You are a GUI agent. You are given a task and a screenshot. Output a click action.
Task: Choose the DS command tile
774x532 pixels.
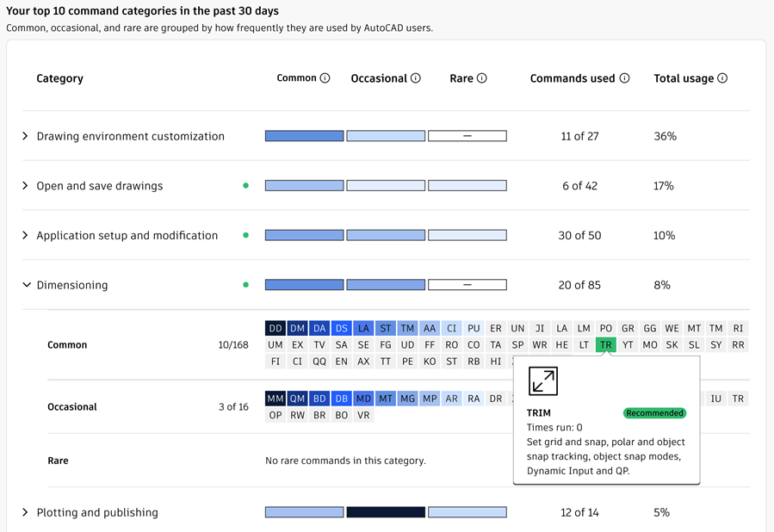pos(342,328)
